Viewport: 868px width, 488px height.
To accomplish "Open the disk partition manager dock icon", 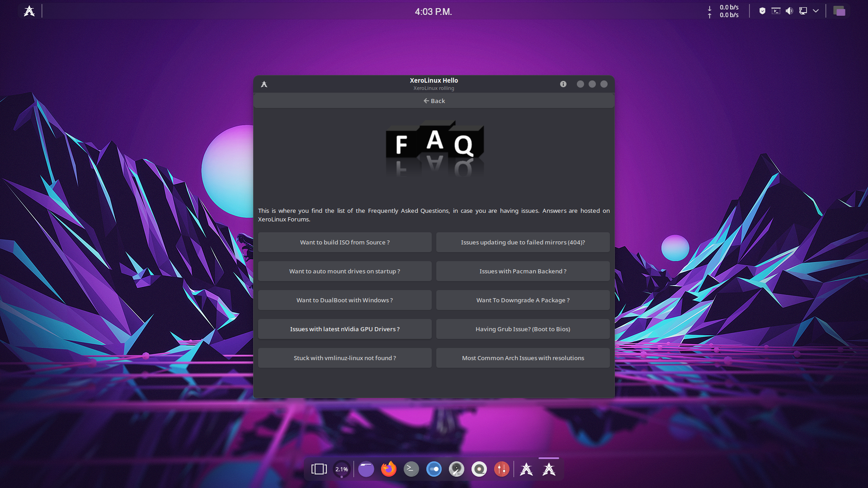I will 457,469.
